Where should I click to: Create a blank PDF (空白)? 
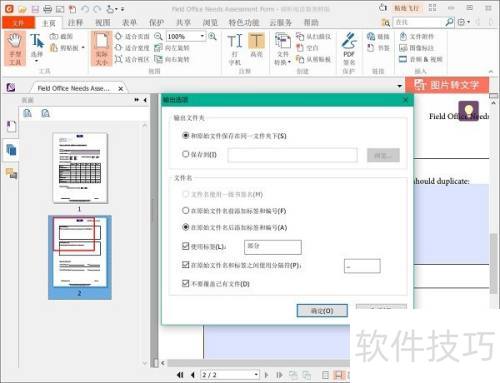(x=307, y=48)
